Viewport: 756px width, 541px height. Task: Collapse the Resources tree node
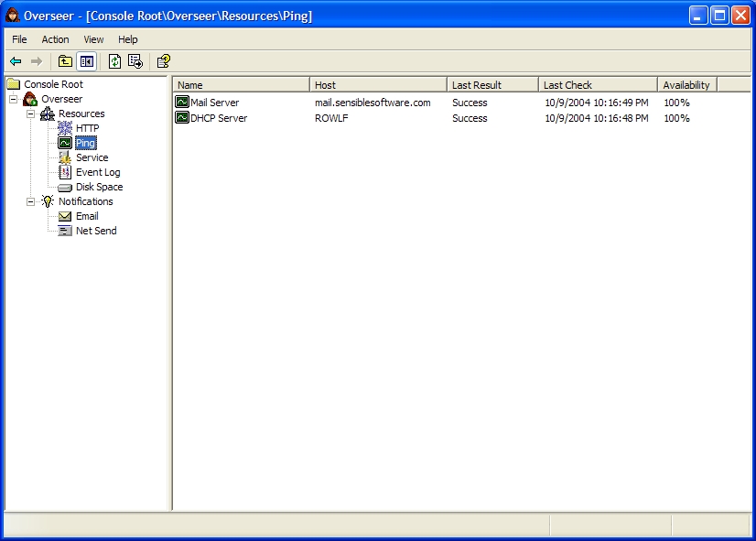pos(30,114)
